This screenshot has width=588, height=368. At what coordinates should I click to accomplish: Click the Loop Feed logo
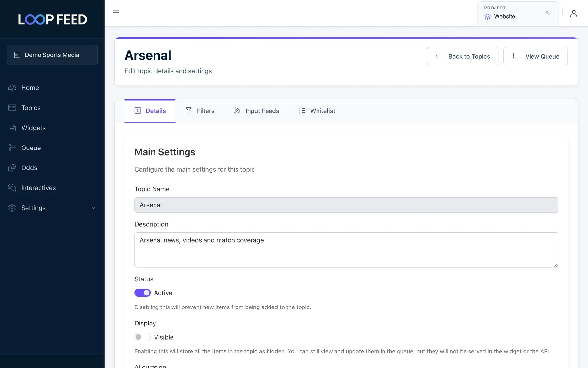(x=52, y=19)
